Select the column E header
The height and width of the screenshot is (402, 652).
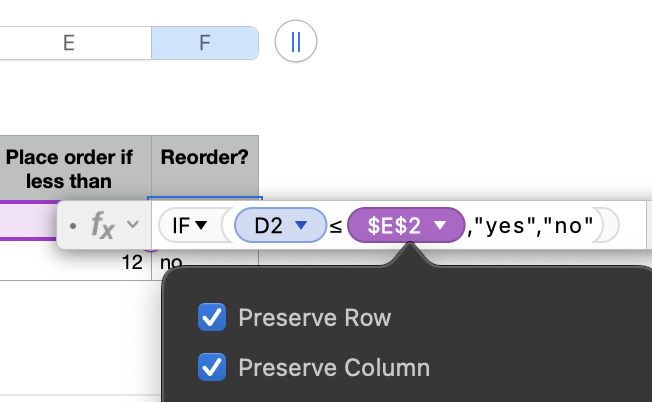tap(68, 43)
